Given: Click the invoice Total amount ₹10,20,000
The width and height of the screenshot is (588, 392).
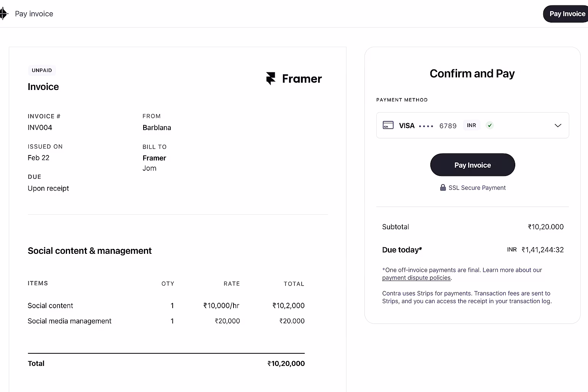Looking at the screenshot, I should coord(286,364).
